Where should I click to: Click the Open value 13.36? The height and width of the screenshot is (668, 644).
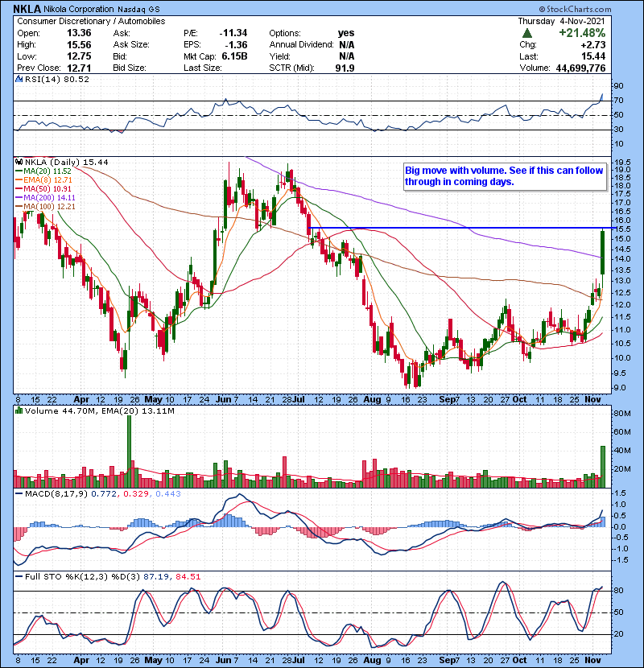click(79, 33)
